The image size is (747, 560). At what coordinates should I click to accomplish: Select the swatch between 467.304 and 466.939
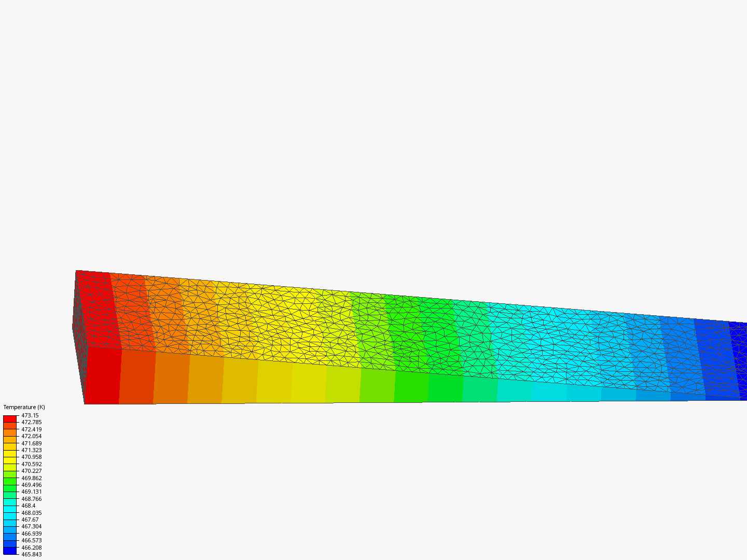coord(10,530)
